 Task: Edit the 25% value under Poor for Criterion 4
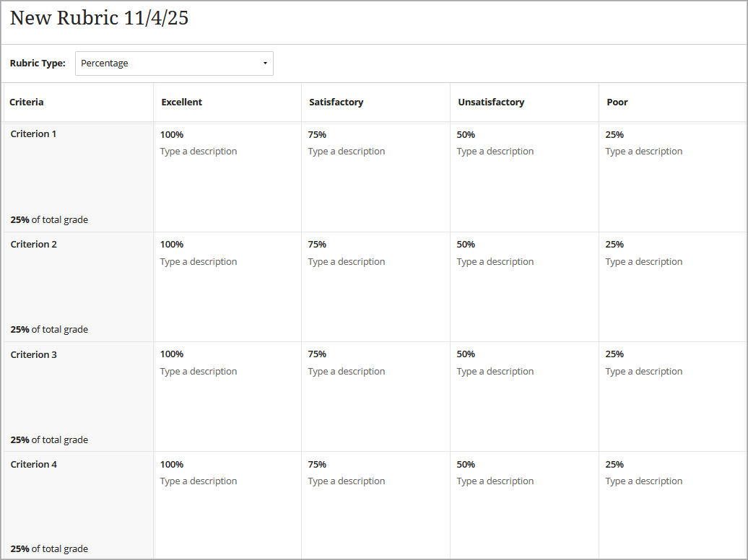tap(614, 464)
